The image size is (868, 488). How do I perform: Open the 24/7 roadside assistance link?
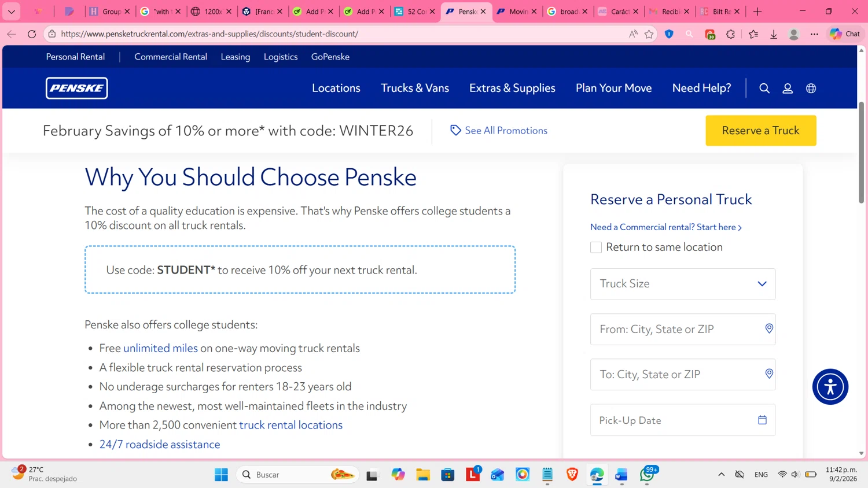pos(160,444)
